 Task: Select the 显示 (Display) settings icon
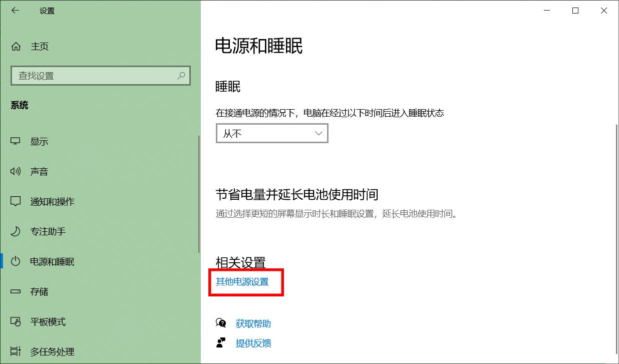[16, 141]
